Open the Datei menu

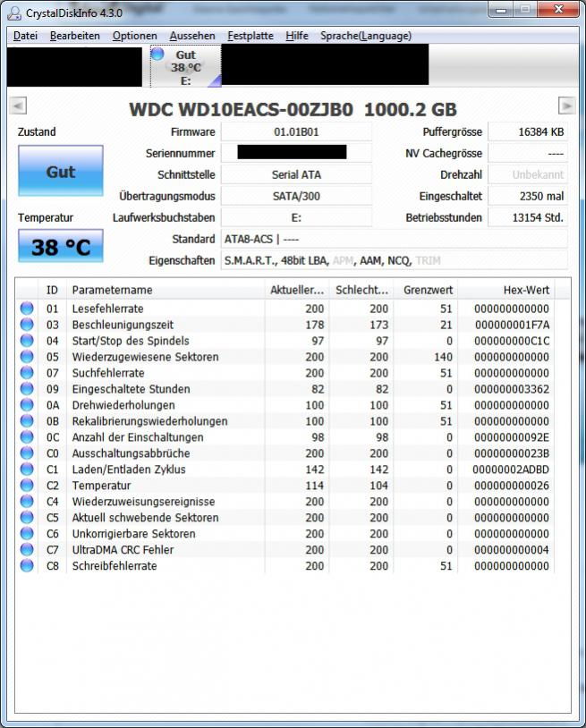[x=25, y=36]
